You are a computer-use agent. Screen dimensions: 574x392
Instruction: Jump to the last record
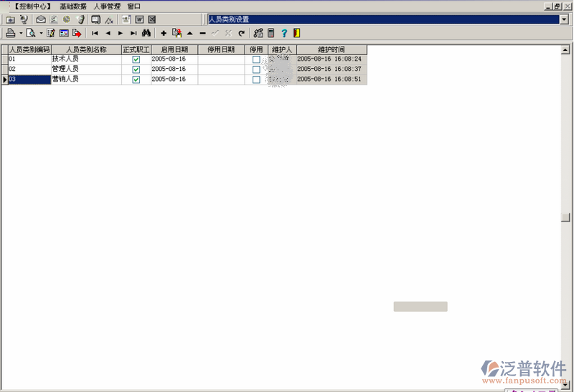133,33
